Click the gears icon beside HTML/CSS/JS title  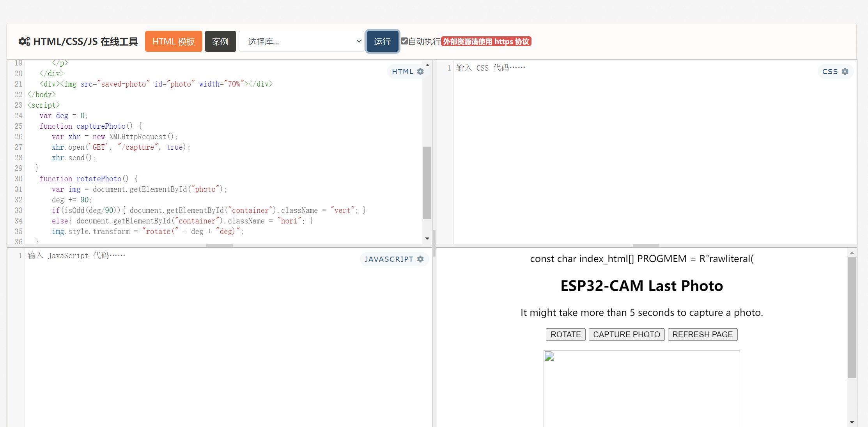tap(24, 41)
